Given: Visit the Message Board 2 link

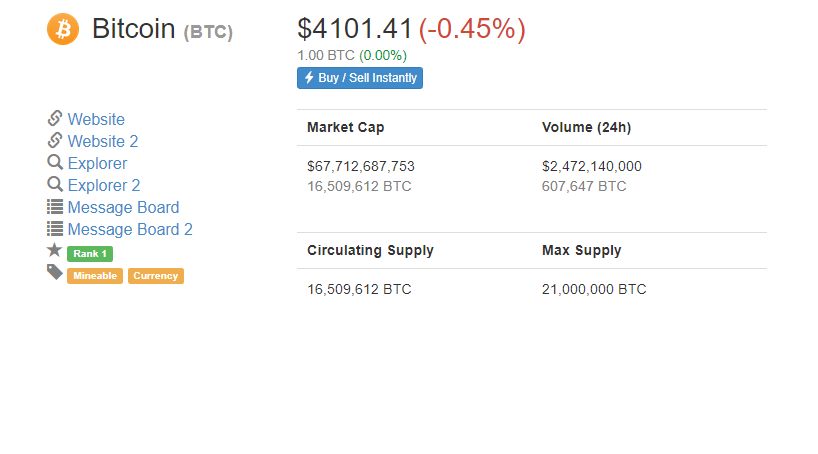Looking at the screenshot, I should tap(130, 229).
